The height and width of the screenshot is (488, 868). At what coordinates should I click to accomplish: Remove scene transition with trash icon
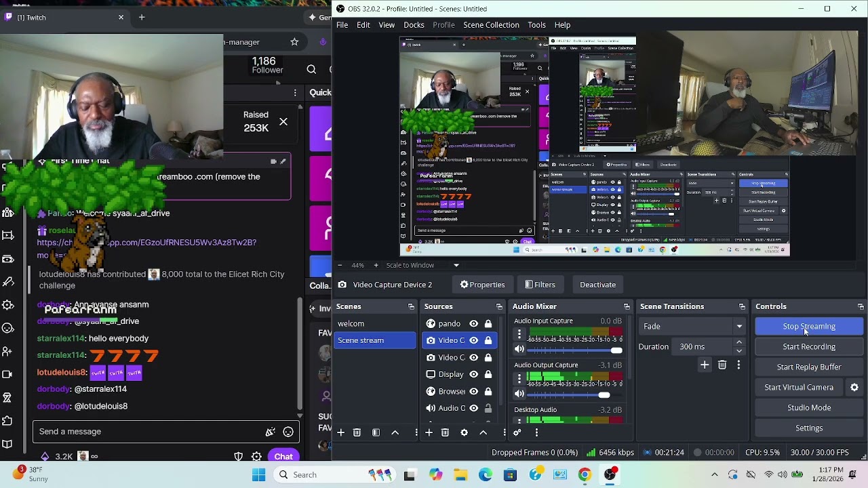[x=722, y=365]
